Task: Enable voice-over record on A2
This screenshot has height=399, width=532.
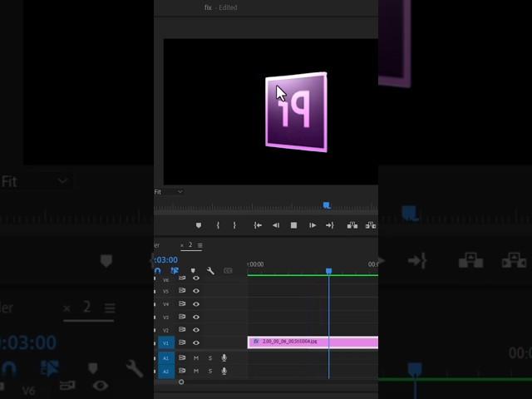Action: (224, 371)
